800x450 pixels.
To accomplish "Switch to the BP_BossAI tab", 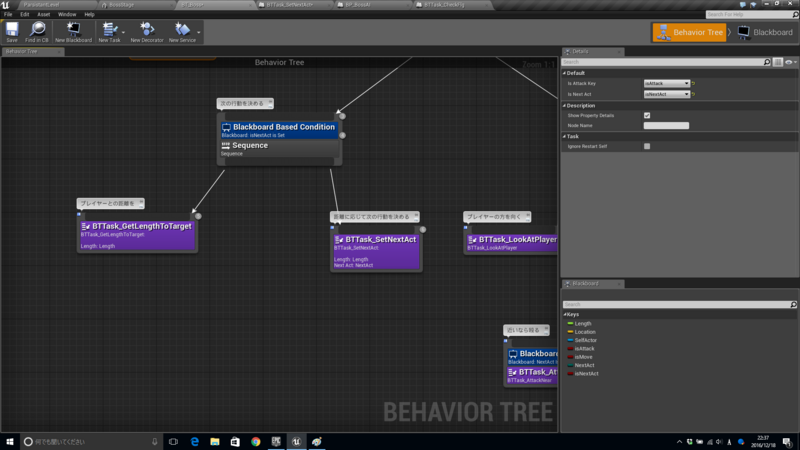I will (372, 5).
